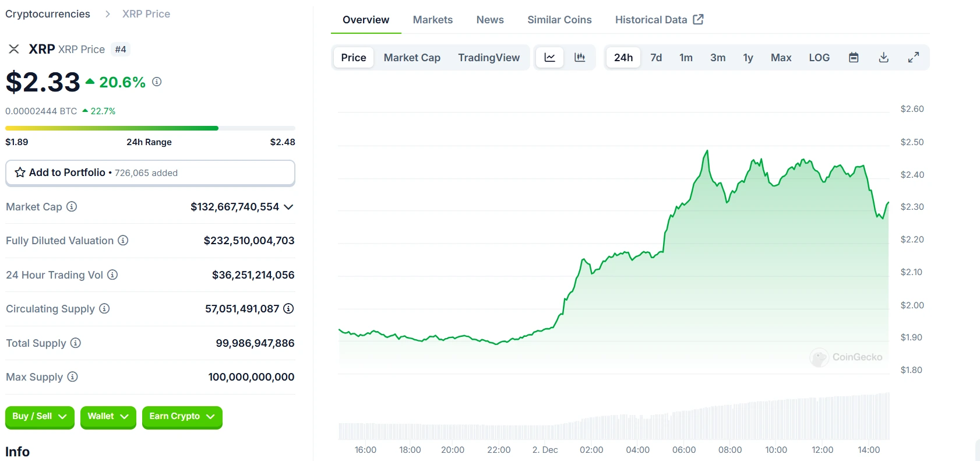Download chart data icon
The image size is (980, 461).
pyautogui.click(x=884, y=57)
